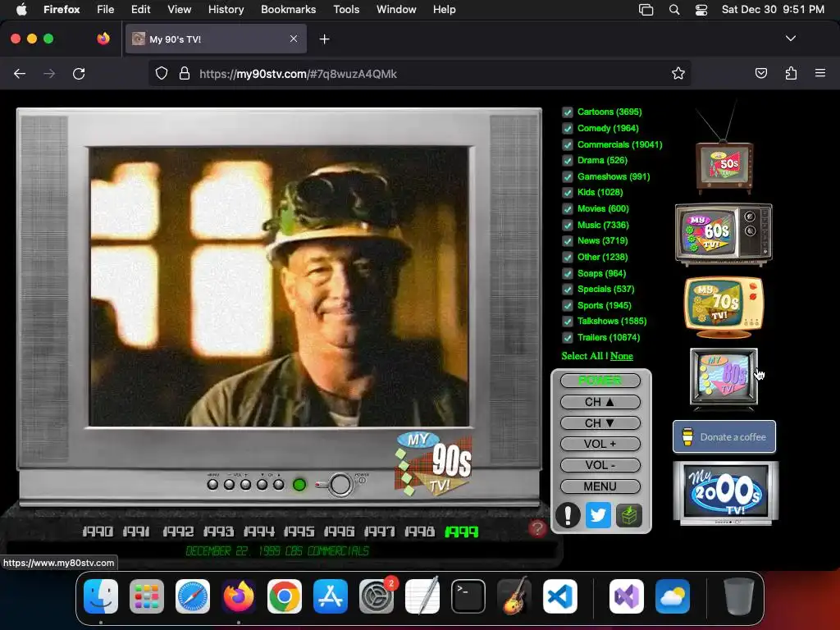Viewport: 840px width, 630px height.
Task: Open the History menu
Action: click(x=226, y=10)
